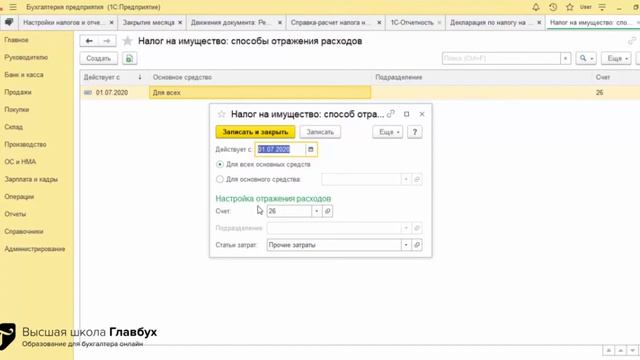The image size is (640, 360).
Task: Open history clock icon
Action: (553, 7)
